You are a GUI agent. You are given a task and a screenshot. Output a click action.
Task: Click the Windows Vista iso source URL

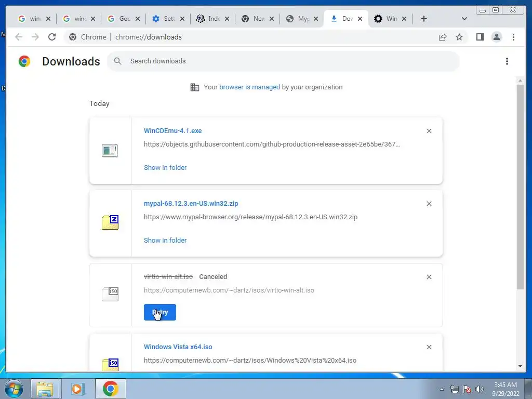[250, 361]
